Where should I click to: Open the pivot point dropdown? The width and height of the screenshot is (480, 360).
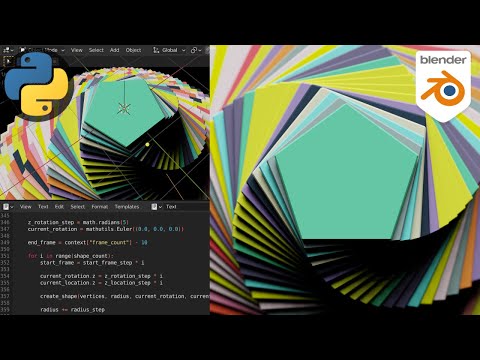coord(196,50)
